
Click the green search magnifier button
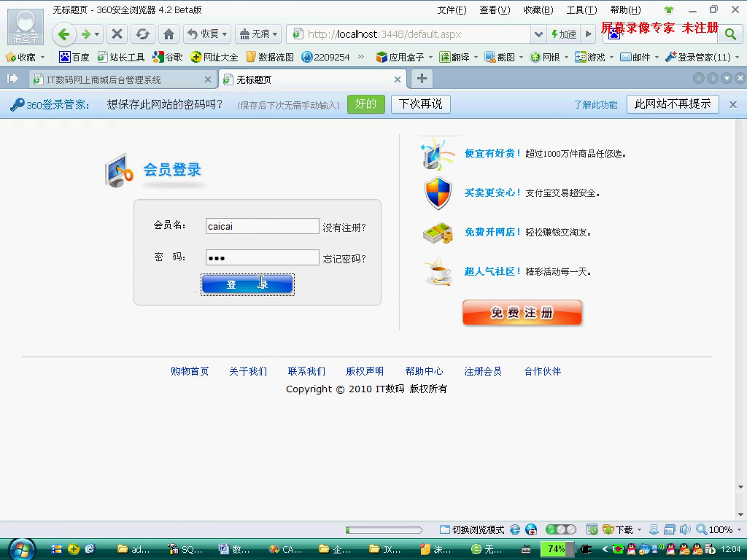point(730,34)
